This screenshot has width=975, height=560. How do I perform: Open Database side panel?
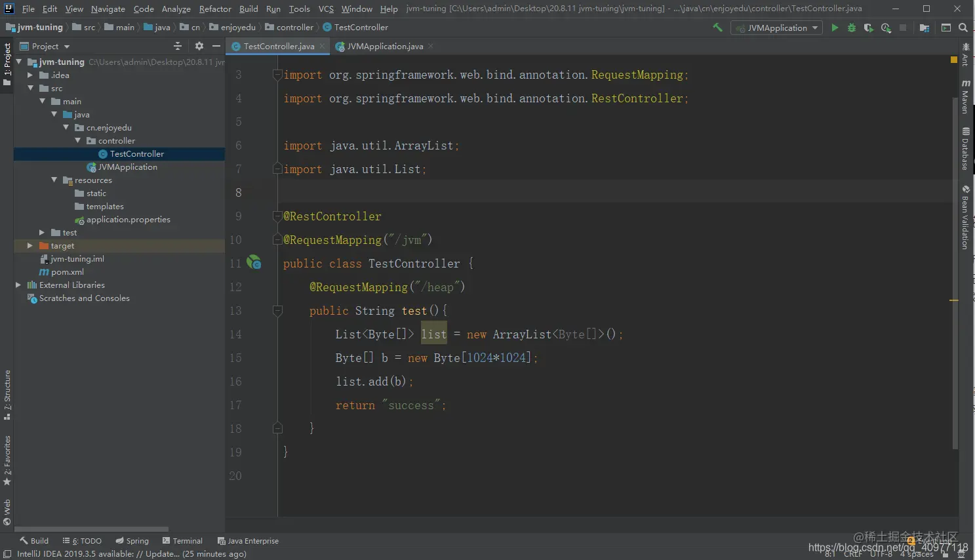(x=966, y=148)
